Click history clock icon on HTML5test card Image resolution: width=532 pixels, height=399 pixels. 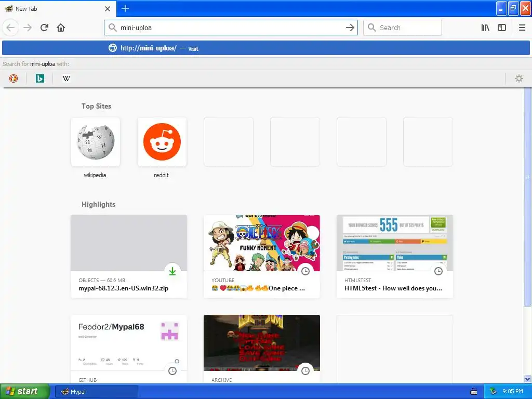point(438,271)
